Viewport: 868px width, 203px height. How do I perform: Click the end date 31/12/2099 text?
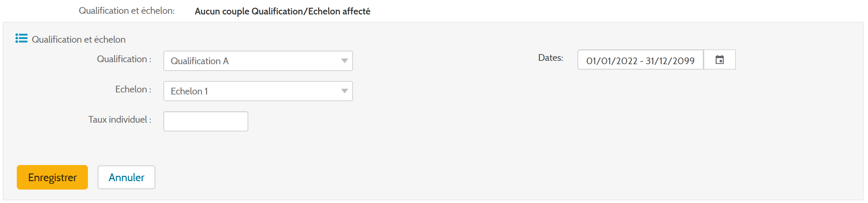[x=670, y=61]
